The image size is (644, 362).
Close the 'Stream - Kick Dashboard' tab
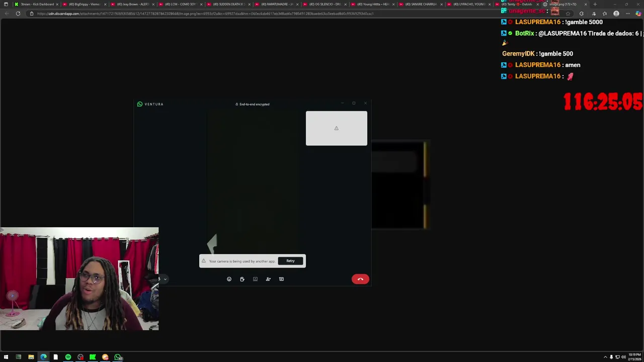pyautogui.click(x=57, y=4)
